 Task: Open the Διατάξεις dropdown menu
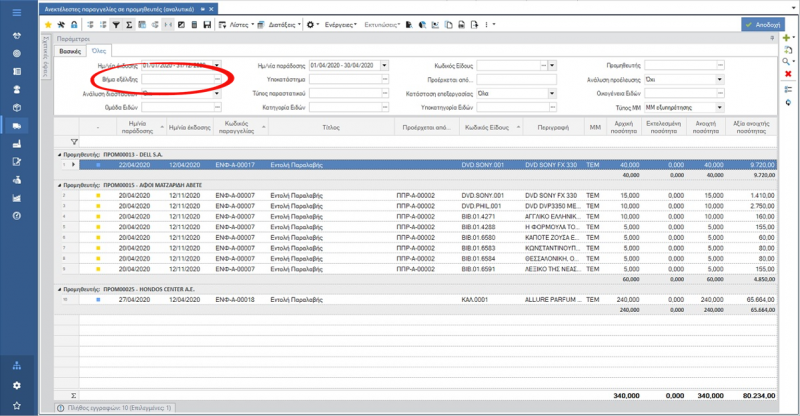tap(282, 25)
